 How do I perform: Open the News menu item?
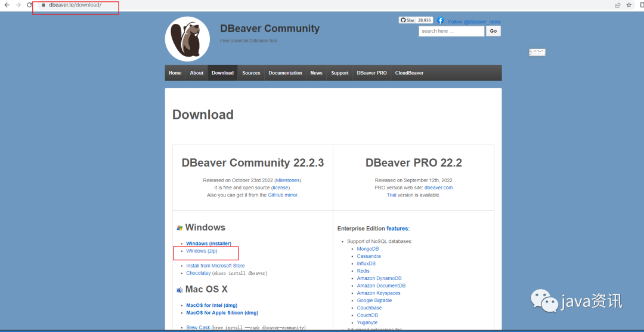[x=316, y=73]
